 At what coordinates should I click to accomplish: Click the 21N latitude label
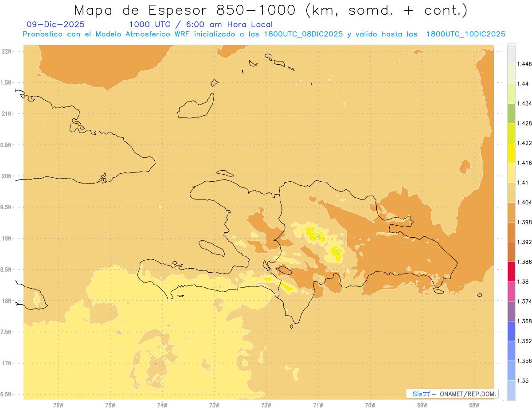tap(7, 114)
